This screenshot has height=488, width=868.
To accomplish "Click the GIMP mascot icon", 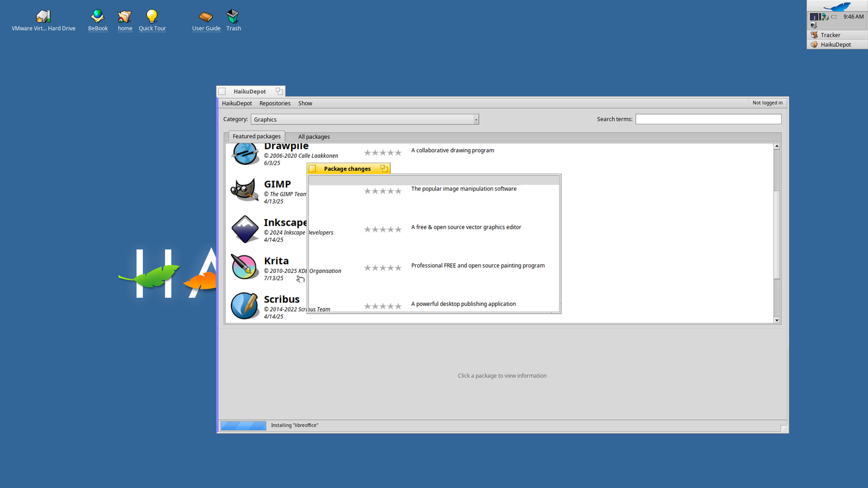I will (245, 190).
